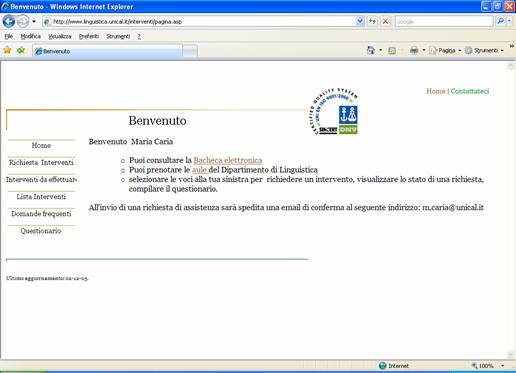Image resolution: width=516 pixels, height=373 pixels.
Task: Open Questionario in sidebar
Action: click(41, 231)
